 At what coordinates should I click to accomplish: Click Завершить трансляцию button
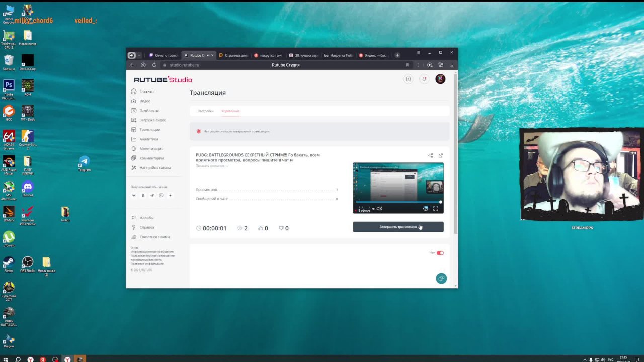click(x=398, y=227)
